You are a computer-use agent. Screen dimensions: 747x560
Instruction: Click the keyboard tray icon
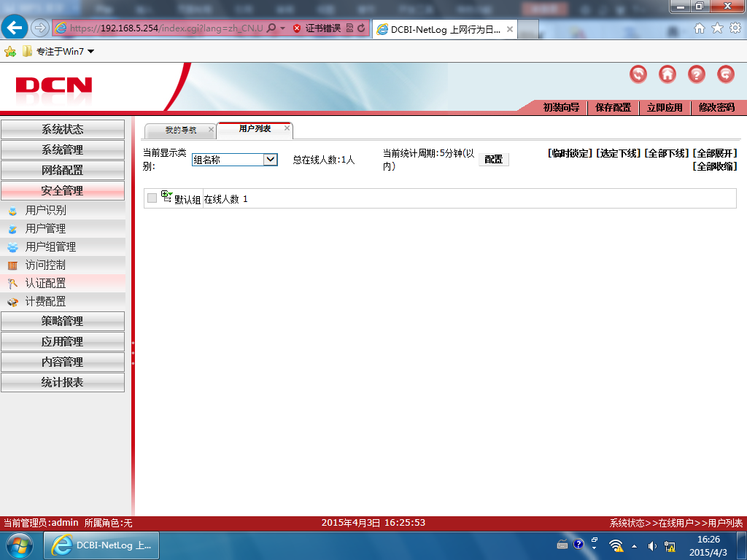[x=562, y=545]
